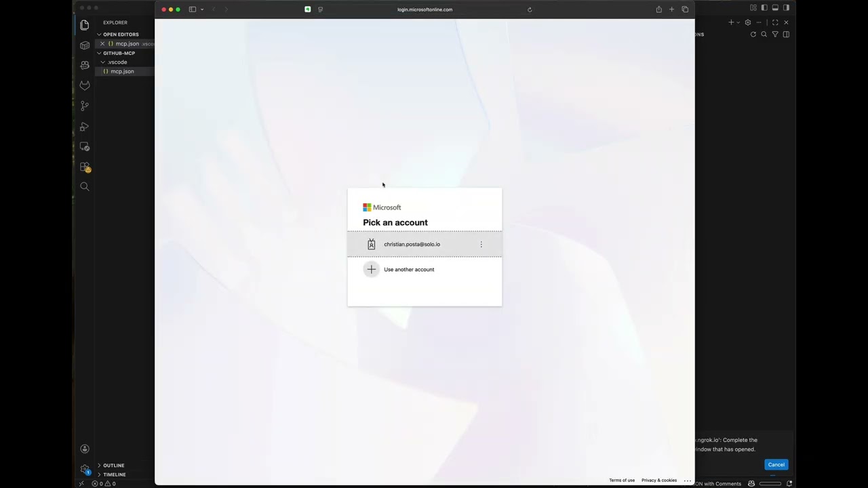Click remote window indicator in status bar
This screenshot has height=488, width=868.
tap(81, 483)
